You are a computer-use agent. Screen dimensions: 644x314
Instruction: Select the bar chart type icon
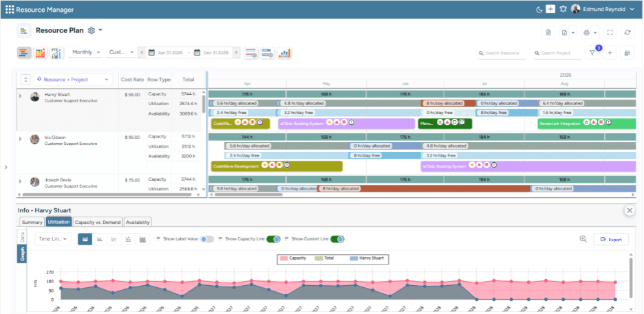click(x=99, y=239)
